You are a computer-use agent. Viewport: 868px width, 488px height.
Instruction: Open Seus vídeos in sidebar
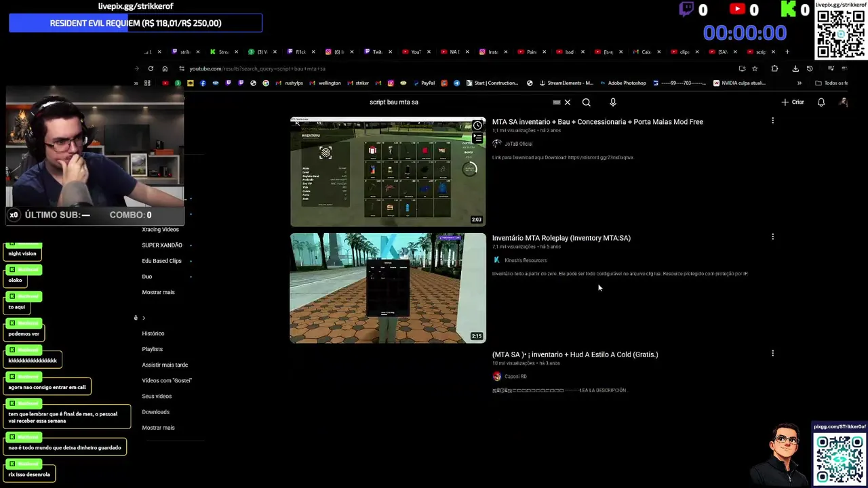[157, 396]
